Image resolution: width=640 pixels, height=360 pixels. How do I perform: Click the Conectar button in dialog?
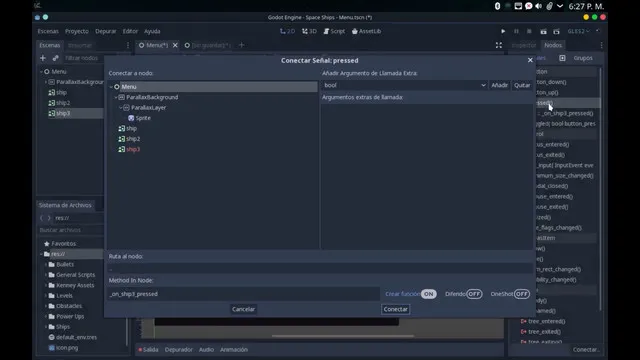click(x=396, y=309)
